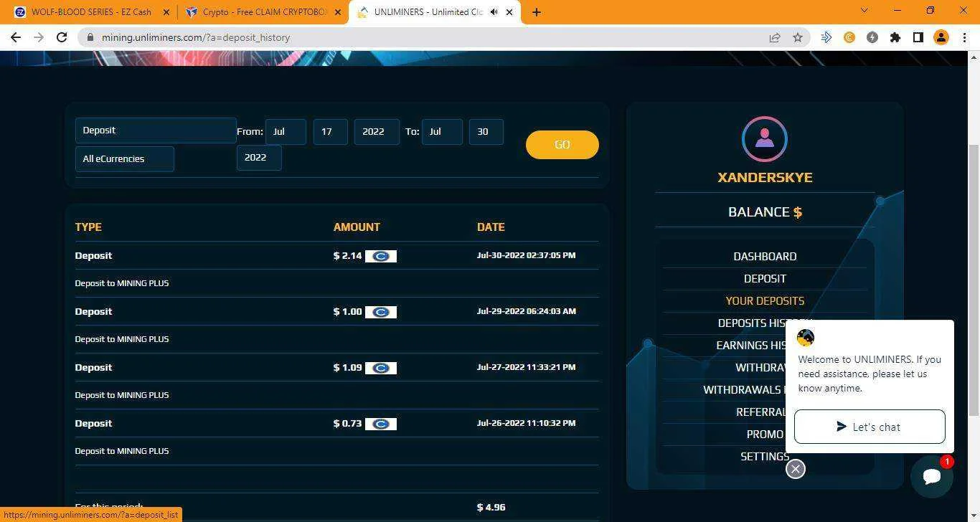Viewport: 980px width, 522px height.
Task: Share this page icon
Action: click(x=775, y=37)
